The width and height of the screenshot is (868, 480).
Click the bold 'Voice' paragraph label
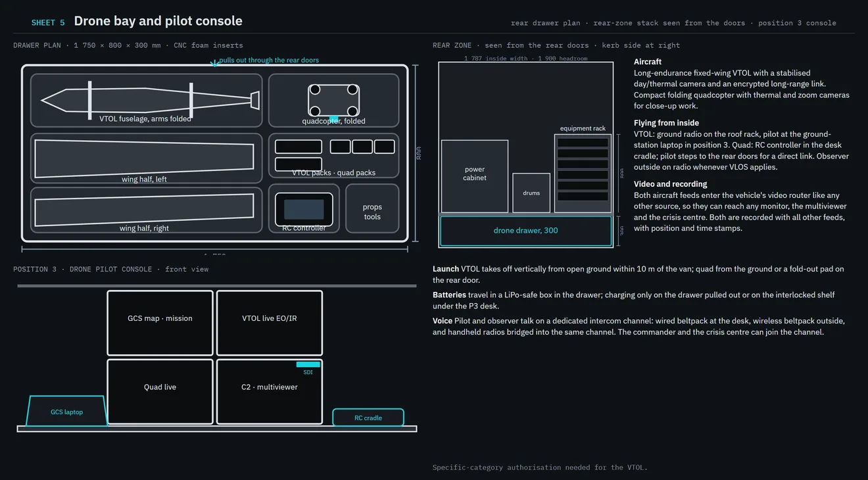point(443,321)
